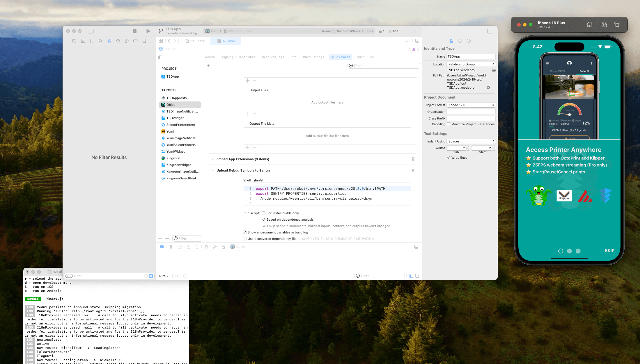
Task: Expand Embed App Extensions phase
Action: tap(213, 159)
